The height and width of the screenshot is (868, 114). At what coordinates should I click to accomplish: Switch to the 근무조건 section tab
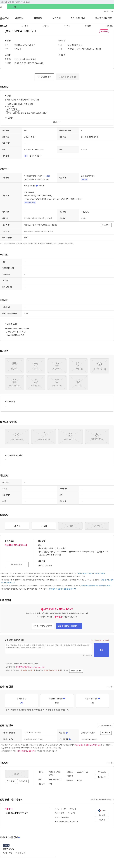tap(25, 26)
